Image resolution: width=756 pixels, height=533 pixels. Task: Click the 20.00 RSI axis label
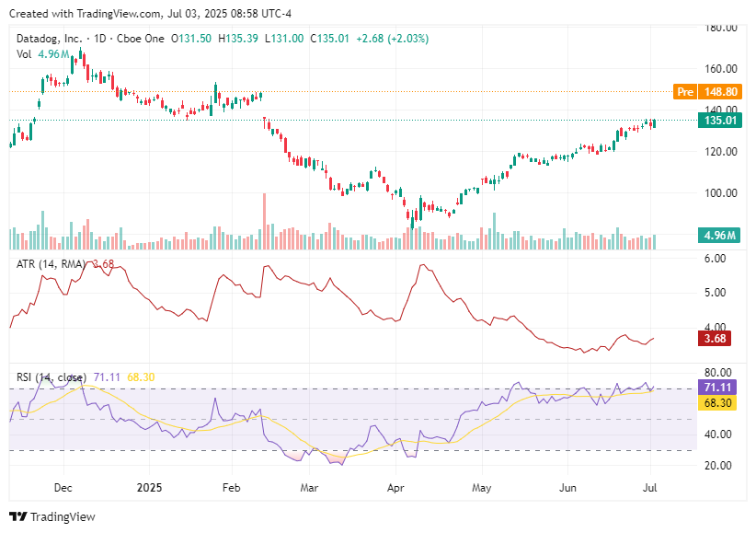(x=718, y=466)
